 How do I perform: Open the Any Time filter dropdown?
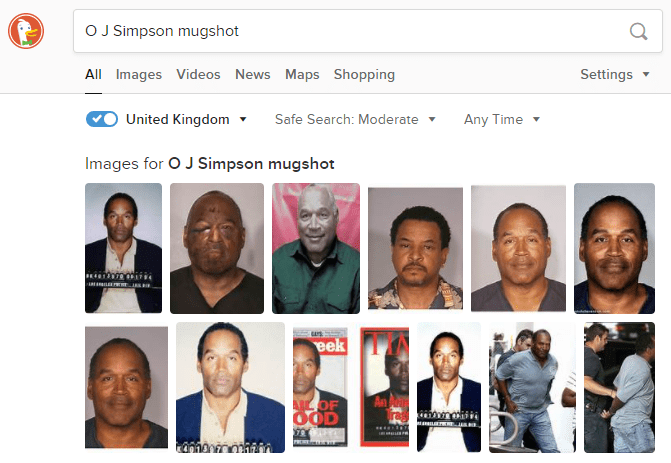(502, 119)
